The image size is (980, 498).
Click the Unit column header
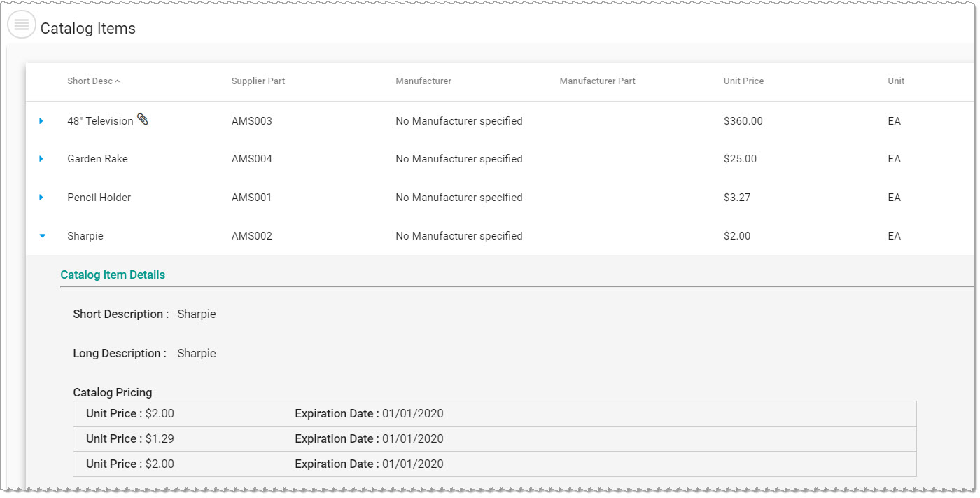pyautogui.click(x=896, y=81)
